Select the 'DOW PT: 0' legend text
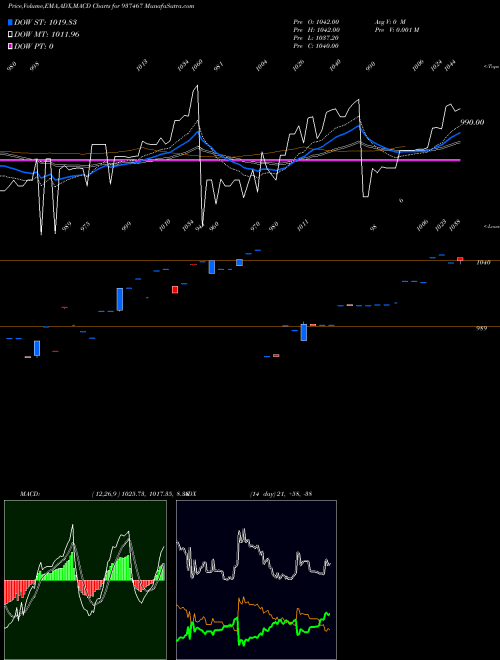This screenshot has width=500, height=660. click(x=34, y=46)
